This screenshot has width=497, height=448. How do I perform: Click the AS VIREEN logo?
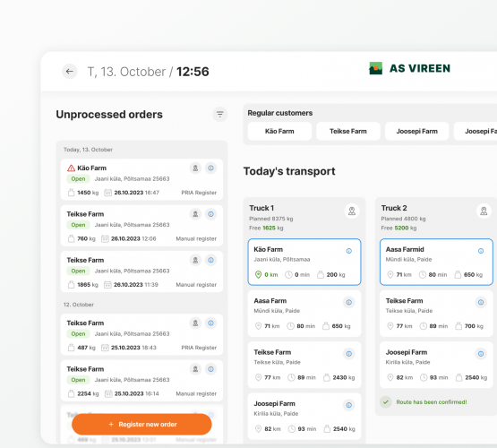[409, 68]
